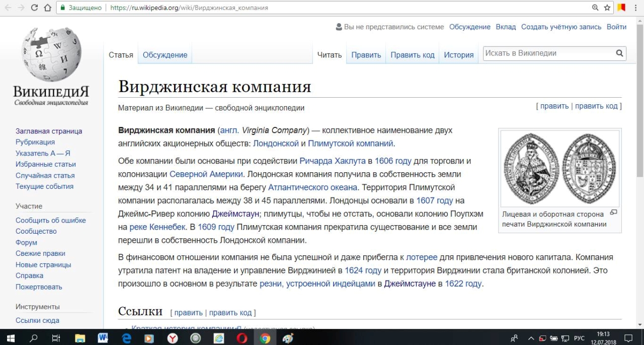Screen dimensions: 644x345
Task: Open the Обсуждение link beside Вклад
Action: point(470,27)
